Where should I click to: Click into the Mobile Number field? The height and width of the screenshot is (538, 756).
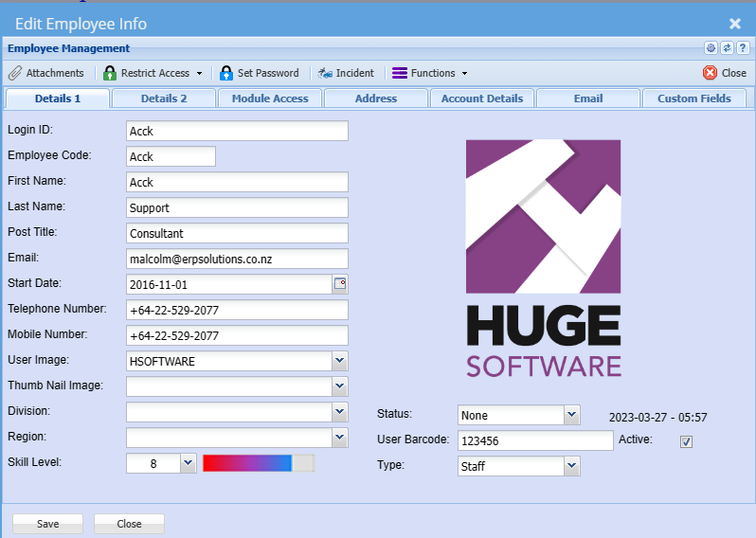click(237, 335)
